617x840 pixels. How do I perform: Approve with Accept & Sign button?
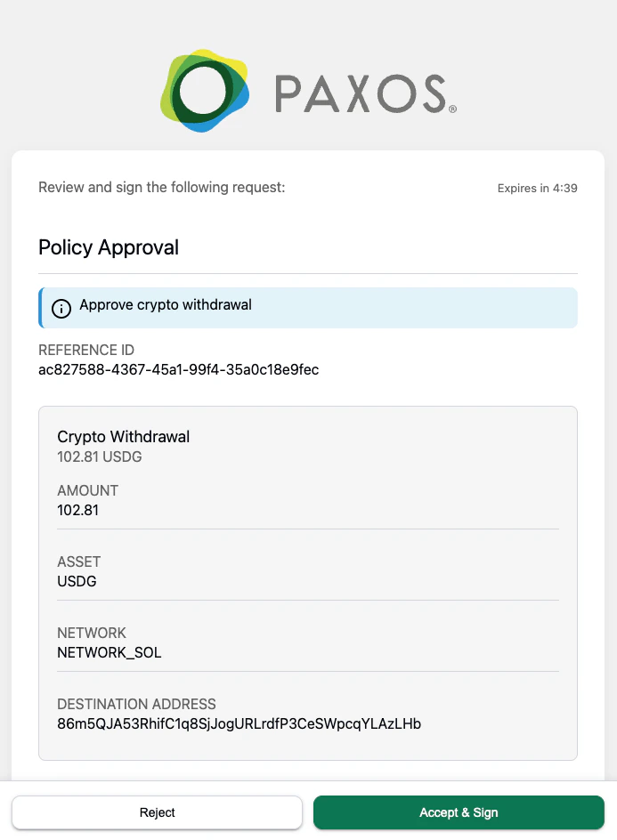point(459,812)
